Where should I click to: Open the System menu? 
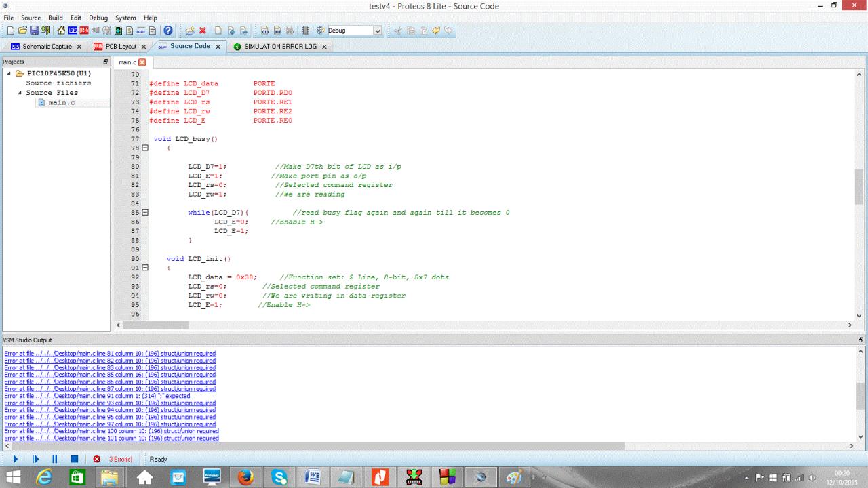coord(125,18)
